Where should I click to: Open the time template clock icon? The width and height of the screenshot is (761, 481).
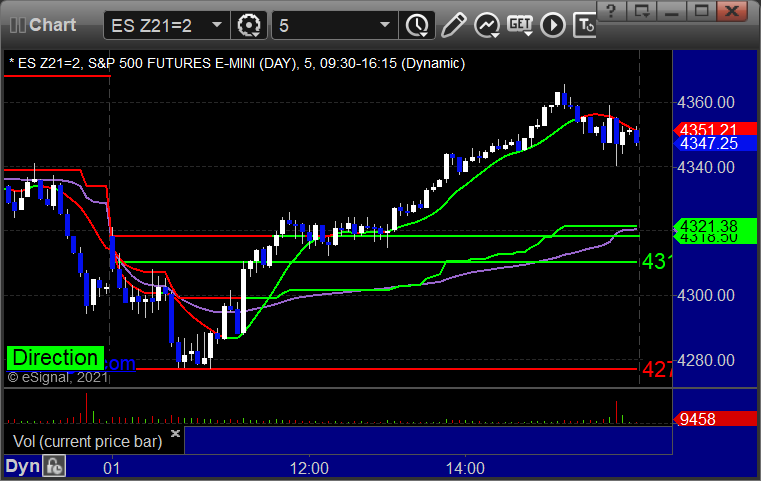[416, 25]
